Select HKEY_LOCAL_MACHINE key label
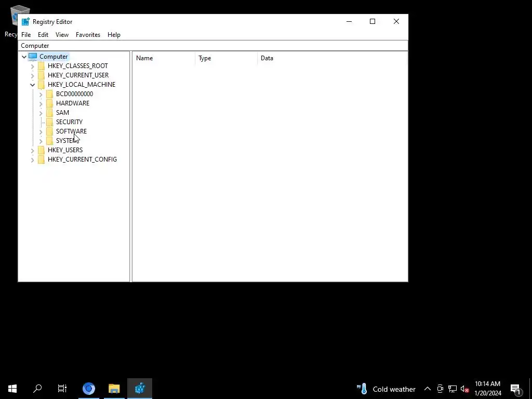532x399 pixels. tap(82, 85)
